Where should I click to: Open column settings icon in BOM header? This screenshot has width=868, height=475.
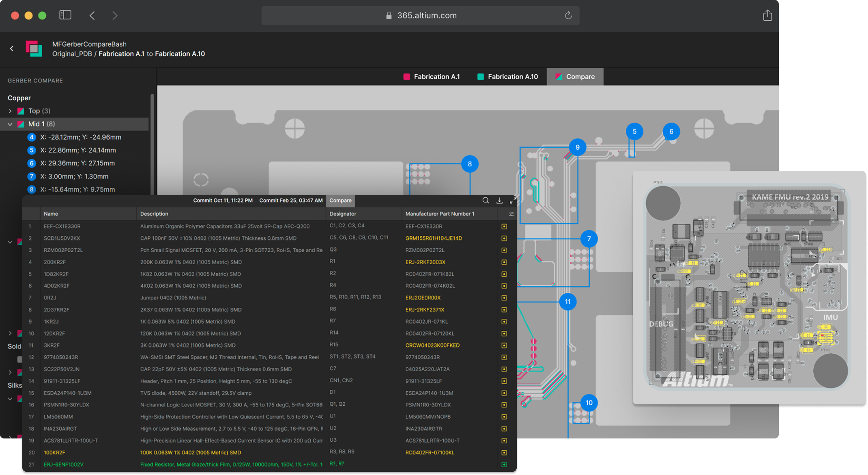[x=511, y=214]
